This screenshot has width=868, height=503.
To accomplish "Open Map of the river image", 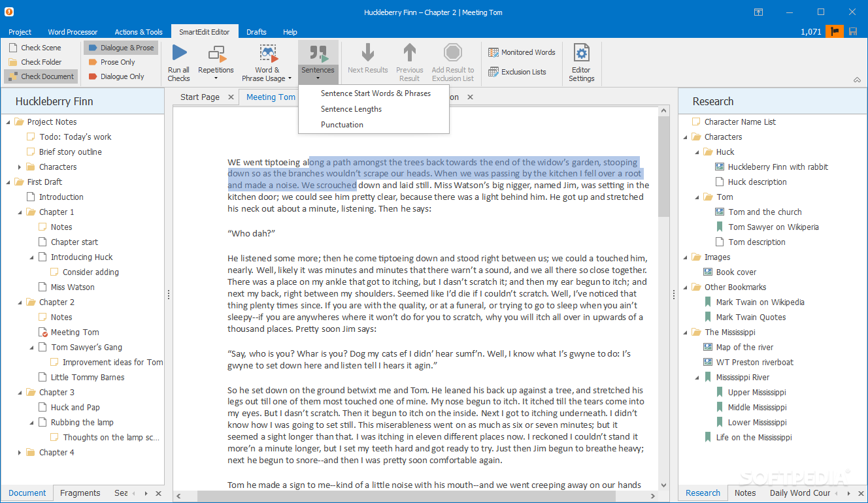I will [739, 348].
